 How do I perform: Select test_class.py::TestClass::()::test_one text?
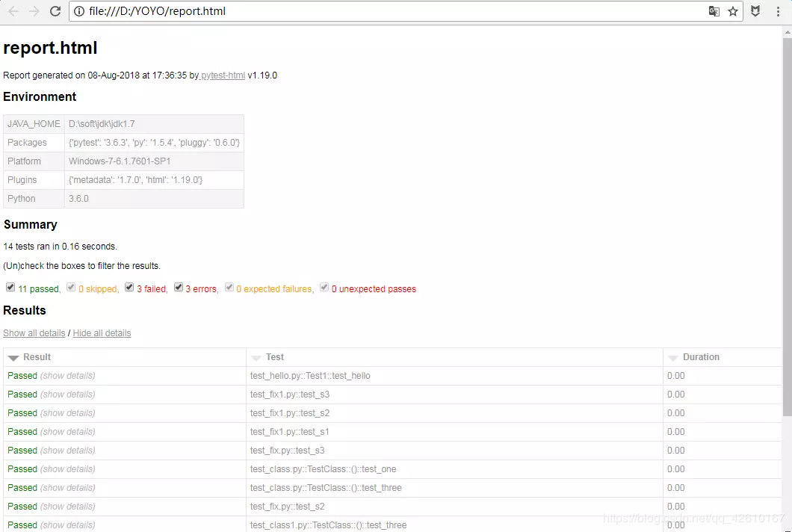point(324,469)
